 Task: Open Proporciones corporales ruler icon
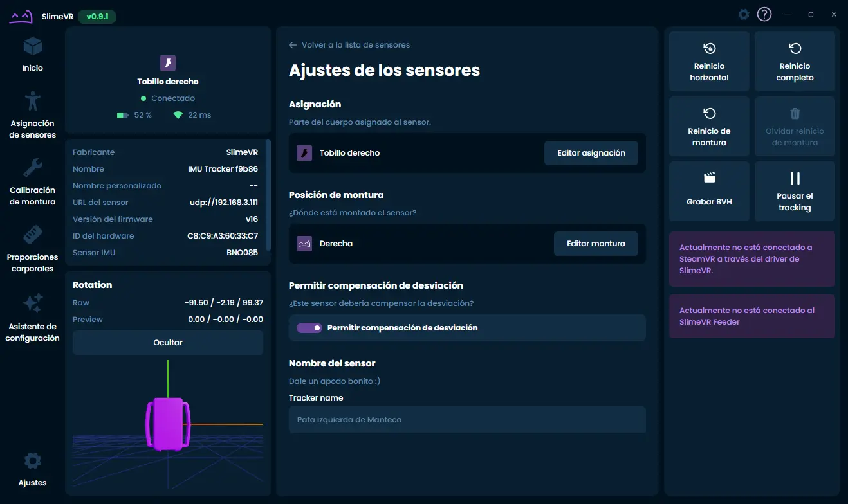[32, 236]
